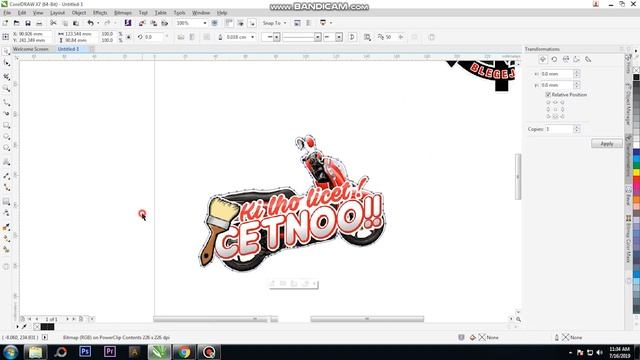Select the Parallel Dimension tool
Viewport: 640px width, 360px height.
[6, 176]
